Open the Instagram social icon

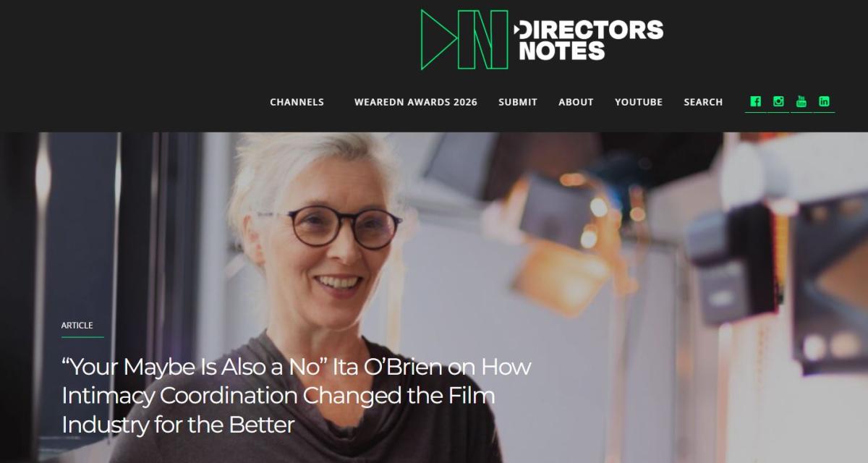pos(778,101)
